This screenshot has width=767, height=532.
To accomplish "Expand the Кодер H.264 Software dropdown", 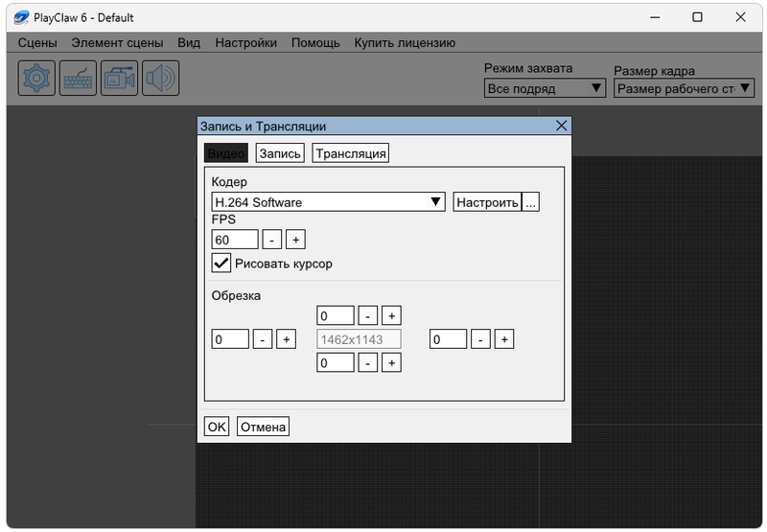I will click(x=328, y=202).
